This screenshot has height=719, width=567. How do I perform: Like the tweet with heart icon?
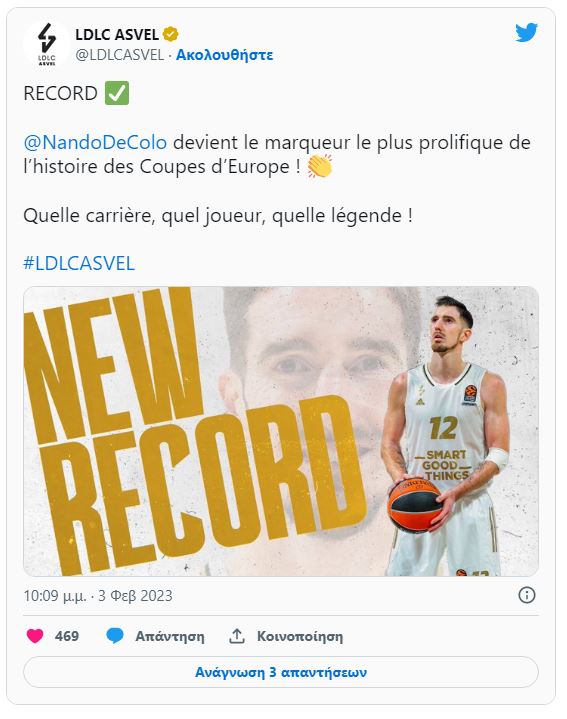point(35,636)
